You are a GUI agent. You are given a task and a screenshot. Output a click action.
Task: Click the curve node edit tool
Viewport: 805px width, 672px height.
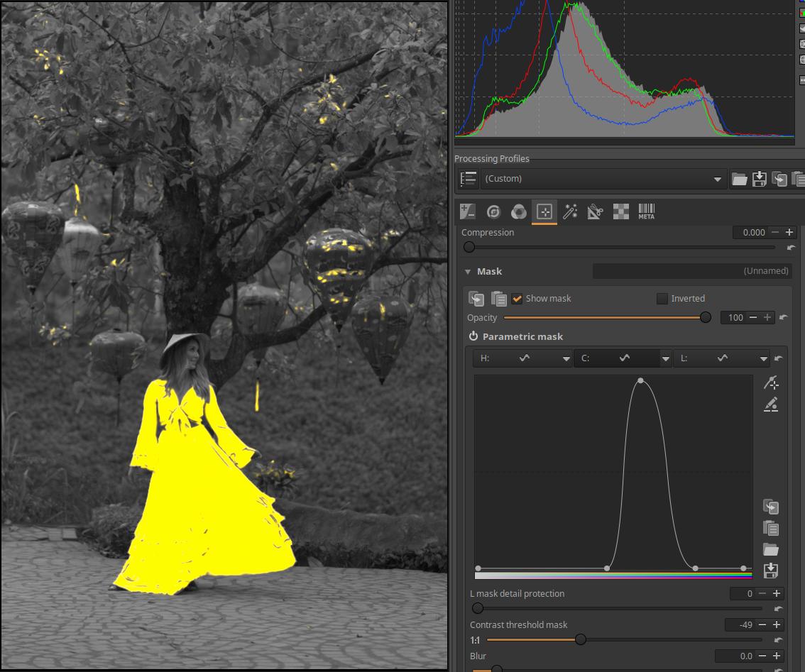pyautogui.click(x=771, y=404)
